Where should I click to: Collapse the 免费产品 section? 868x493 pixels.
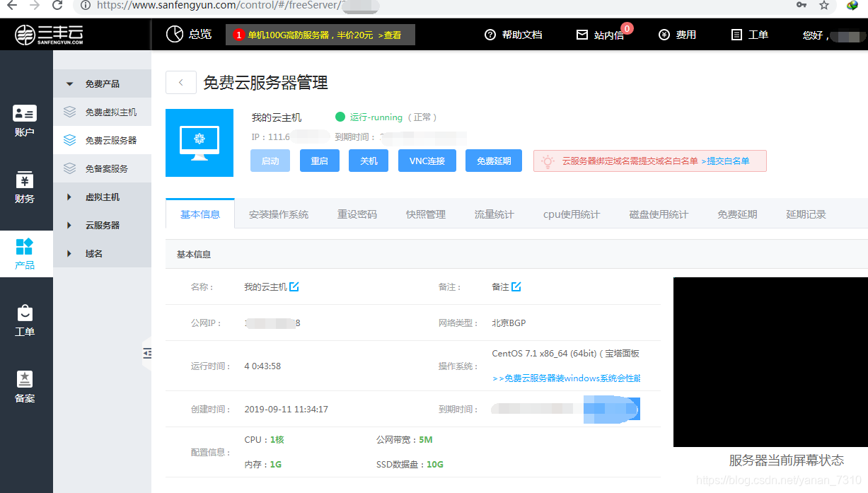click(102, 83)
